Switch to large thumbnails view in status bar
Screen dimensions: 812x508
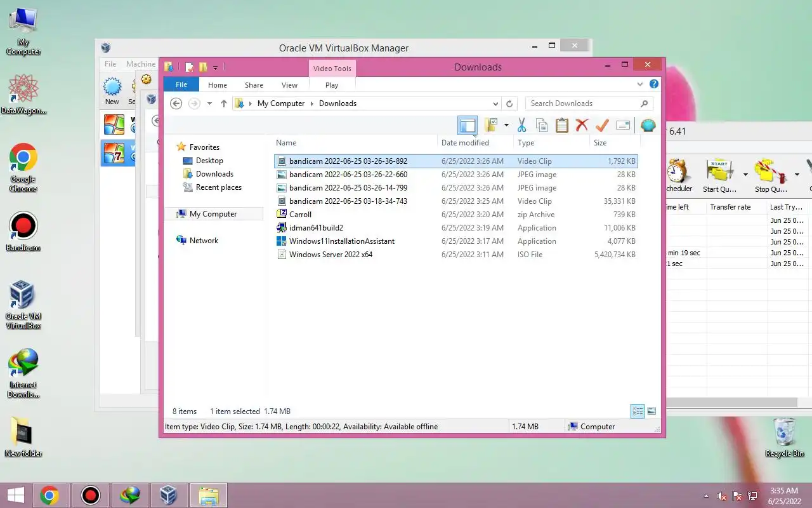(x=652, y=411)
